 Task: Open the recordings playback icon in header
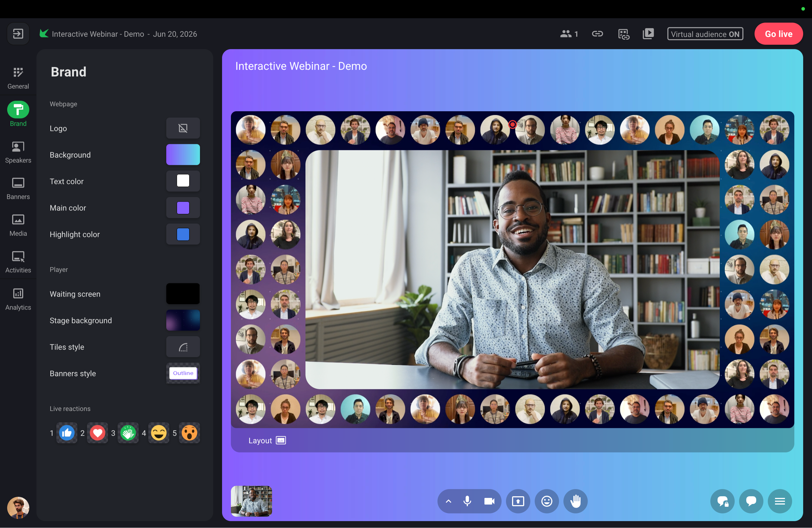click(648, 34)
